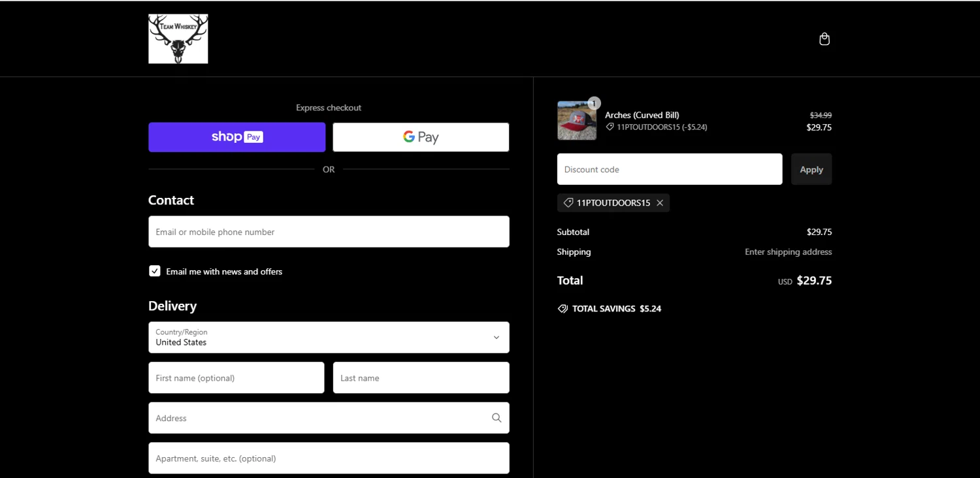Click the Subtotal label

573,232
